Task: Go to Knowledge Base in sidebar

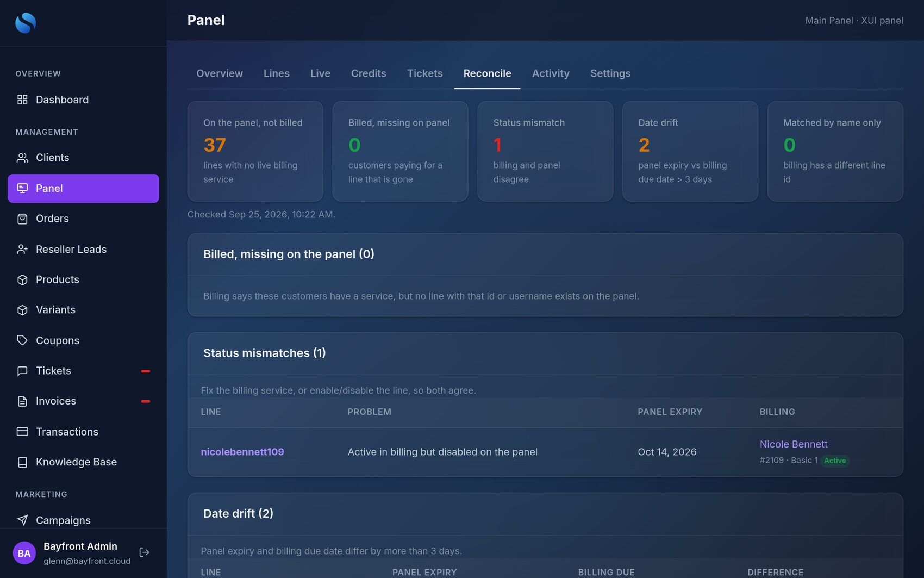Action: [x=83, y=462]
